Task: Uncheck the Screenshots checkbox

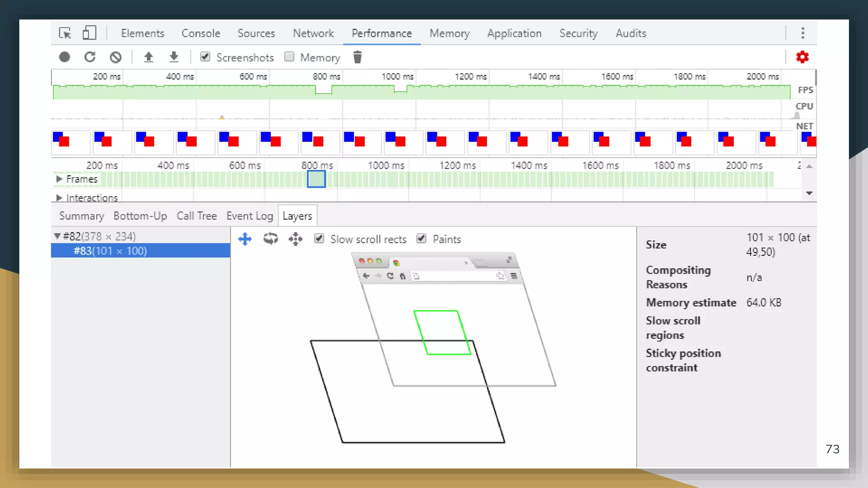Action: pyautogui.click(x=205, y=57)
